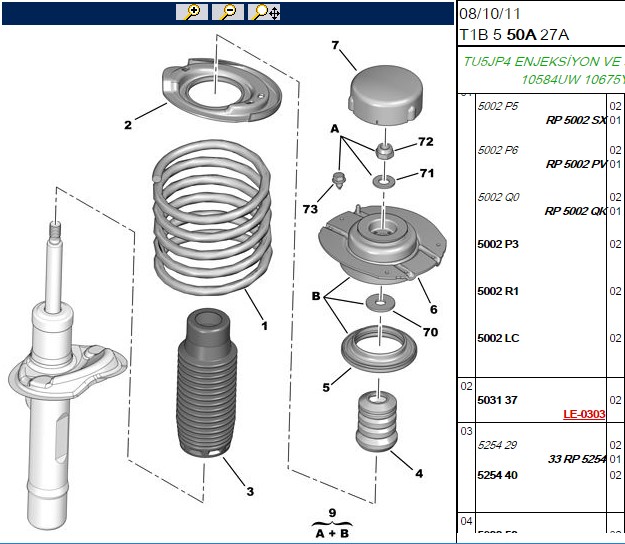Image resolution: width=625 pixels, height=544 pixels.
Task: Click callout 4 for the bump stop
Action: click(x=419, y=473)
